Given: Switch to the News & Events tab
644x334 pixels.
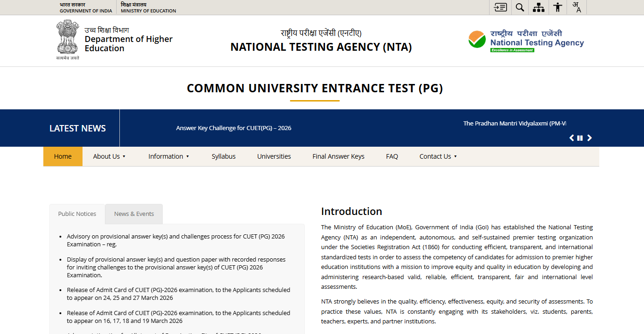Looking at the screenshot, I should tap(134, 214).
